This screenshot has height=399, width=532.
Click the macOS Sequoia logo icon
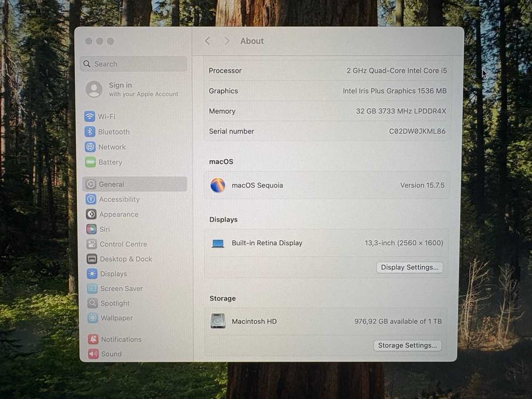[217, 185]
